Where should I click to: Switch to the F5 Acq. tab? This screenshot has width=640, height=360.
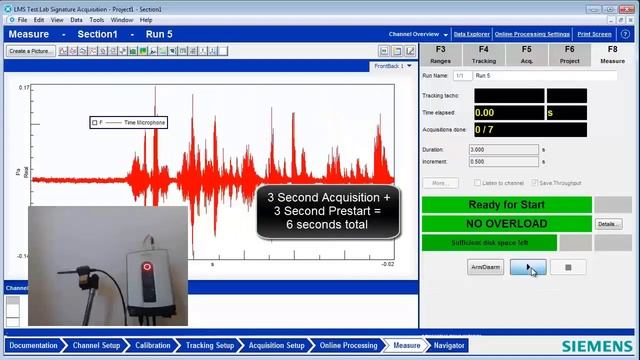(527, 55)
